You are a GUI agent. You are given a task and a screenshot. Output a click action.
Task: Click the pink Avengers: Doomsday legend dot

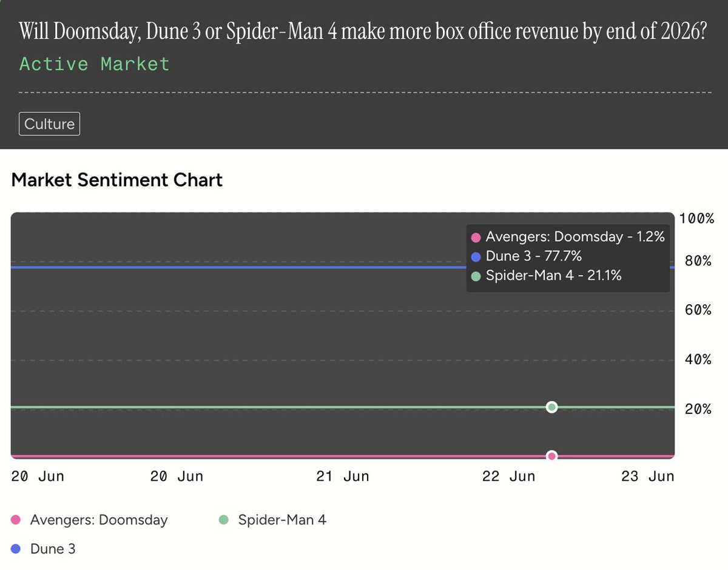pos(16,520)
